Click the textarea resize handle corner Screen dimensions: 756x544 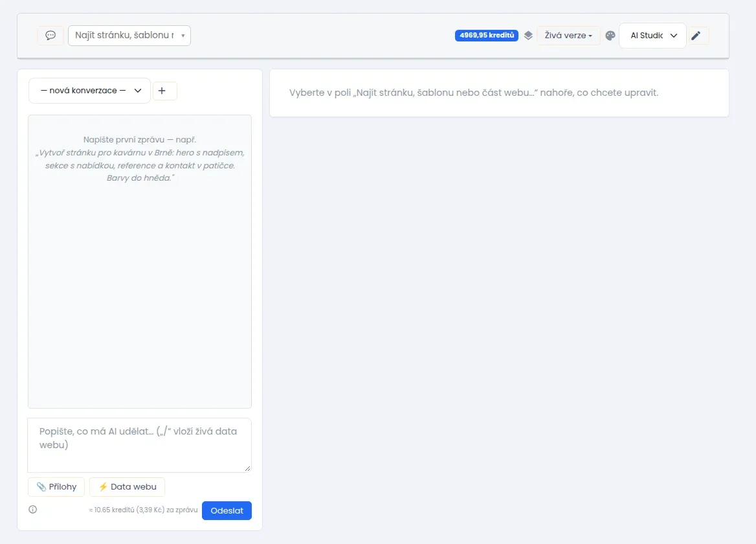click(247, 468)
